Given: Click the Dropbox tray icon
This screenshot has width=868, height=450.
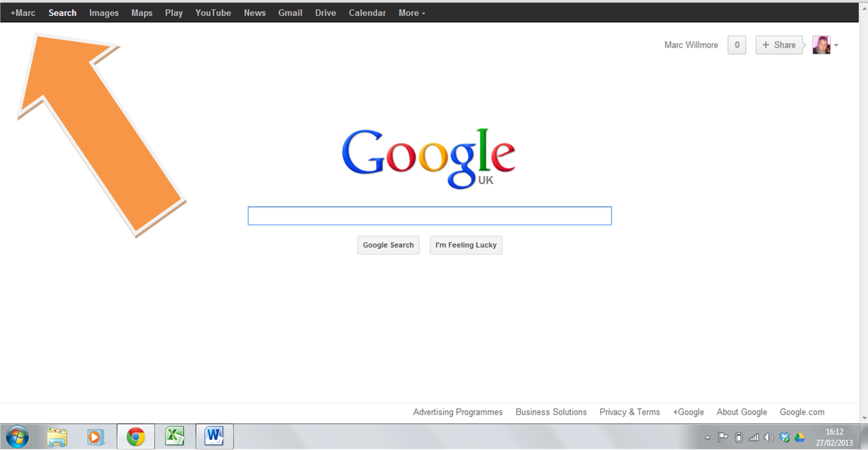Looking at the screenshot, I should (x=784, y=438).
